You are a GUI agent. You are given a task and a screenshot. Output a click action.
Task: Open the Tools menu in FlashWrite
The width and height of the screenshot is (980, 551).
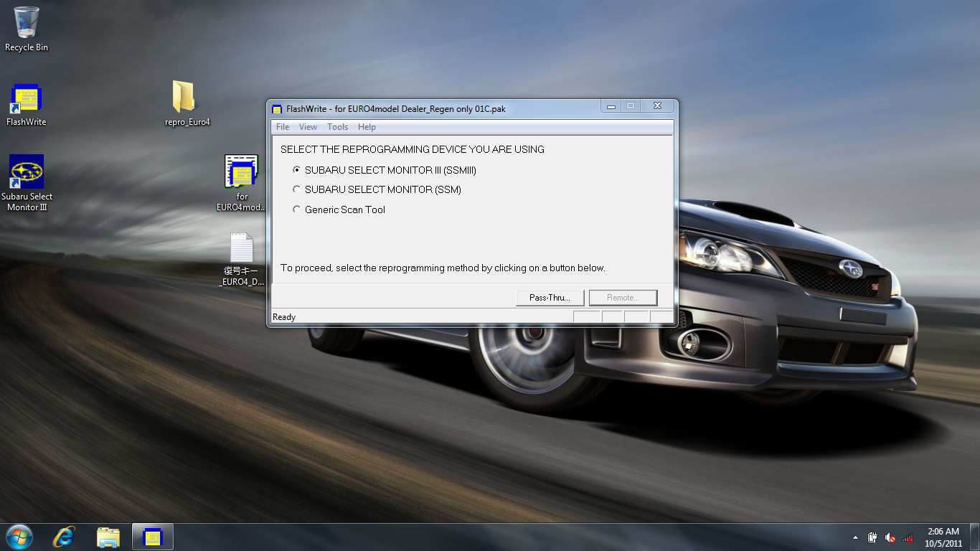tap(337, 127)
